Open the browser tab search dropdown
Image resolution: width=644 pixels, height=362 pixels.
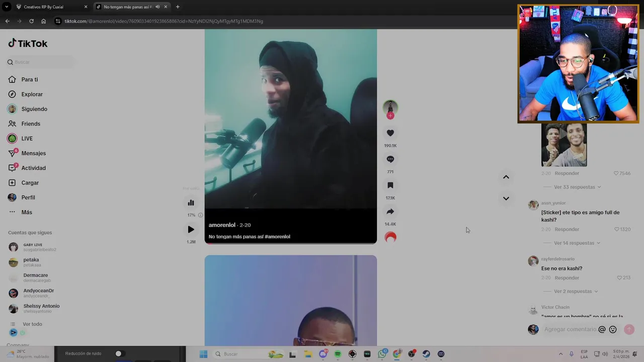(6, 7)
